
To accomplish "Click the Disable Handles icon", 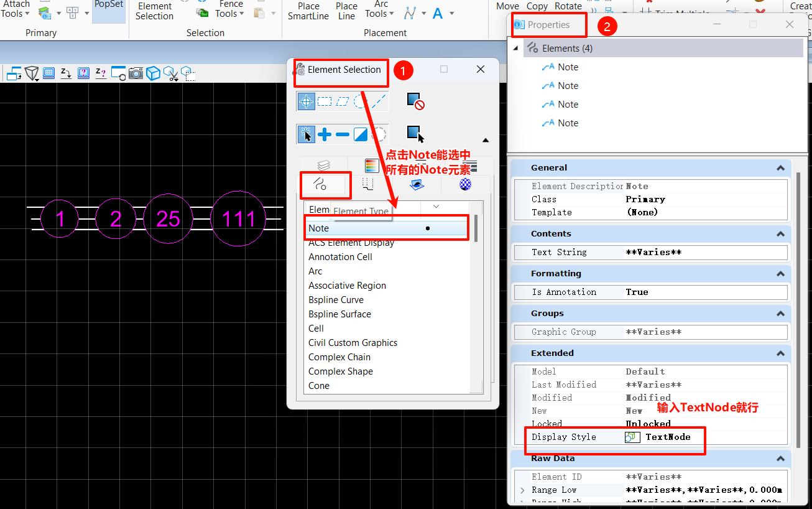I will pyautogui.click(x=415, y=101).
